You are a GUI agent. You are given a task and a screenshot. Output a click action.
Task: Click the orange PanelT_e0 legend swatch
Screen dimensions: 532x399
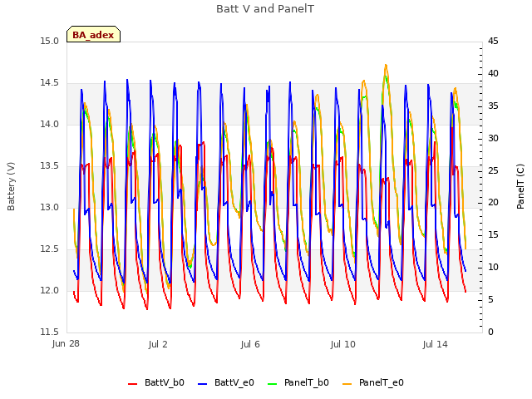pos(347,384)
